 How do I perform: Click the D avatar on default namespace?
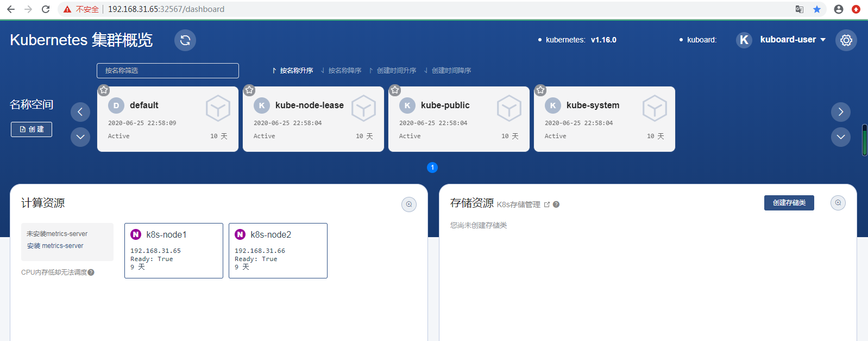(116, 106)
